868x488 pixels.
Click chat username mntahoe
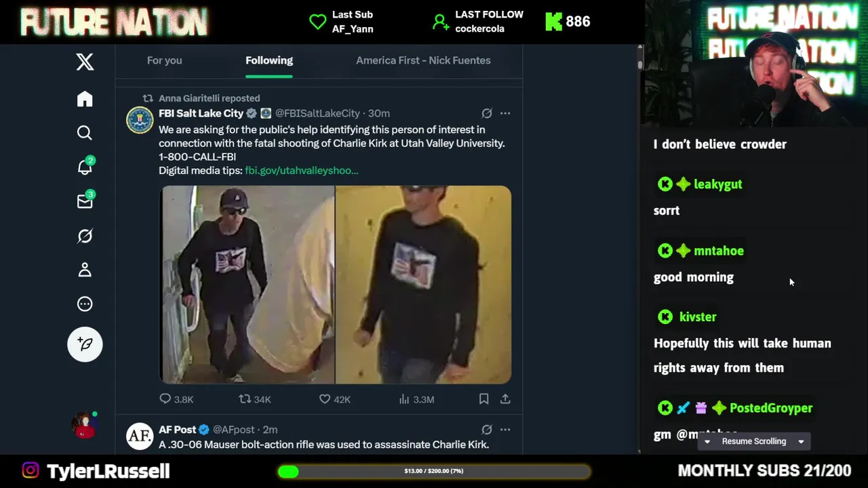[719, 251]
